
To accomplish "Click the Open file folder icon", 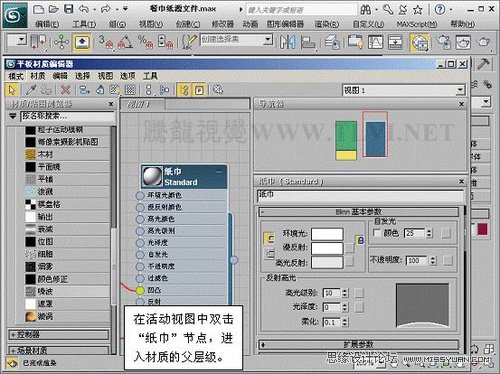I will click(53, 9).
